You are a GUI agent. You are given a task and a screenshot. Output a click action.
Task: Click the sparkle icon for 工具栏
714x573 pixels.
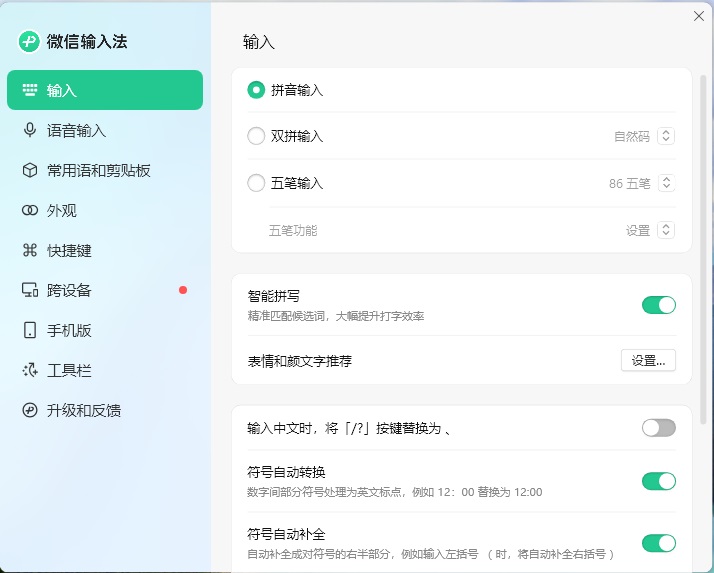point(30,370)
